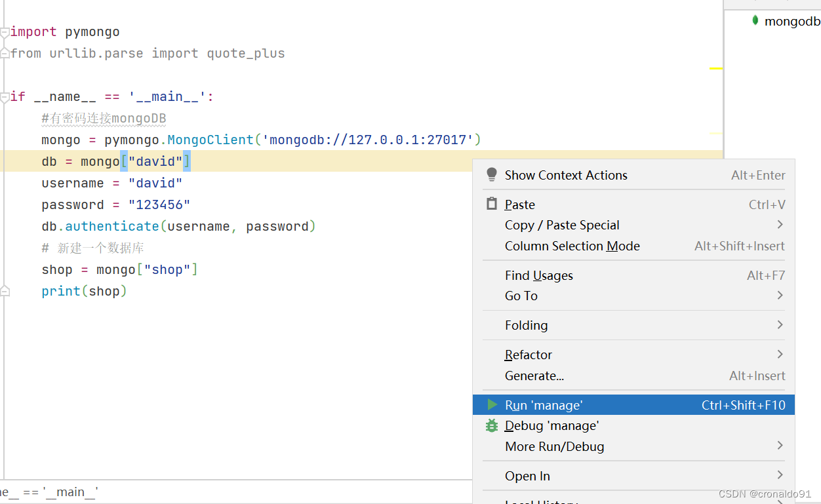
Task: Click the highlighted "david" string in db line
Action: (155, 161)
